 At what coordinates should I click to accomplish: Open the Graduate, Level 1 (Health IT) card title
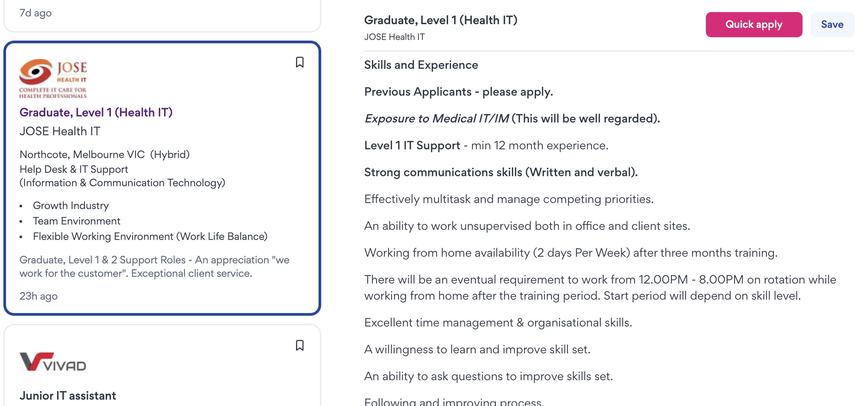pos(96,112)
